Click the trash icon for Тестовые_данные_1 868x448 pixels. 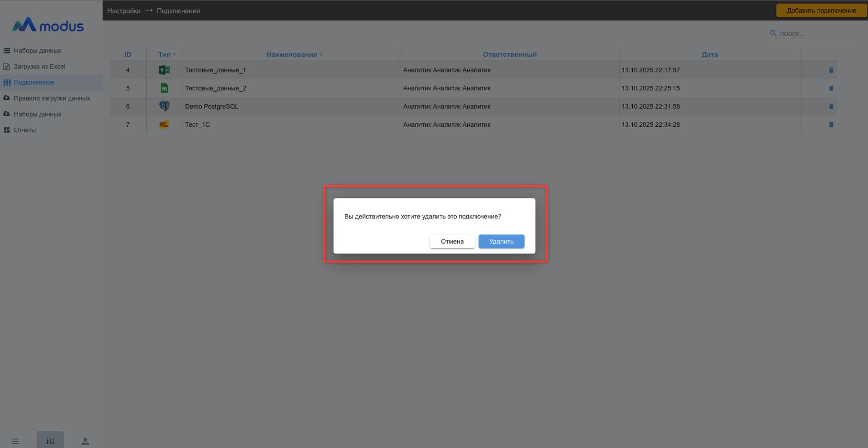(x=831, y=70)
